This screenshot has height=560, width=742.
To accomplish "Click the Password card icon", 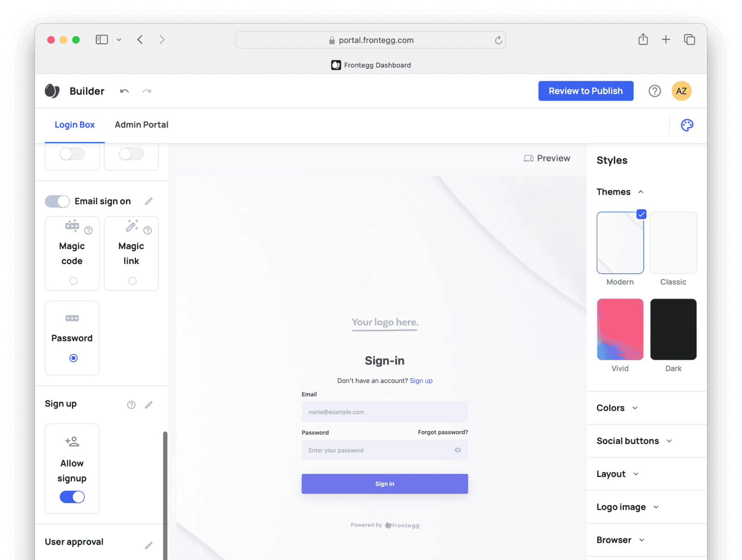I will click(x=72, y=318).
